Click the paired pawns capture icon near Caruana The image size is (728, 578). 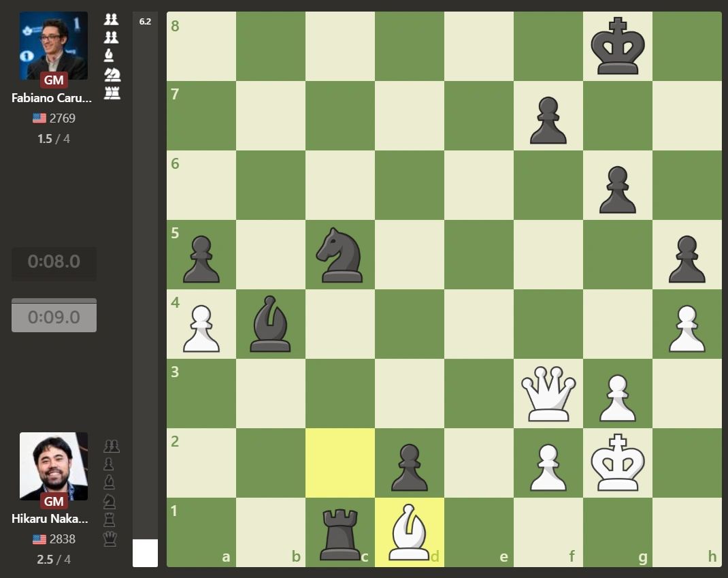click(111, 20)
